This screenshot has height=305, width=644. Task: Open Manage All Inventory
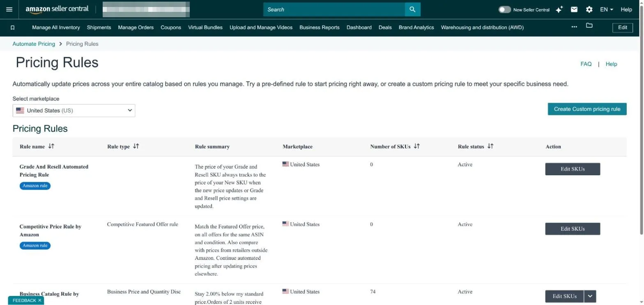pos(56,28)
